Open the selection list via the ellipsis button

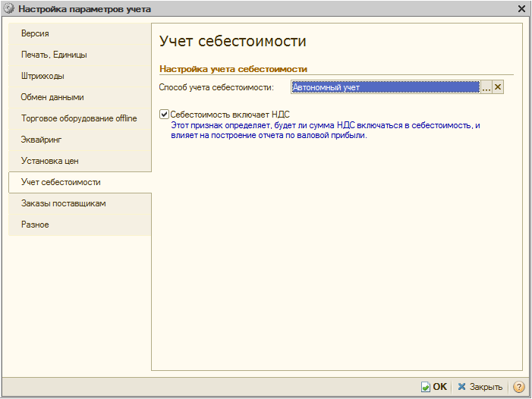tap(486, 87)
